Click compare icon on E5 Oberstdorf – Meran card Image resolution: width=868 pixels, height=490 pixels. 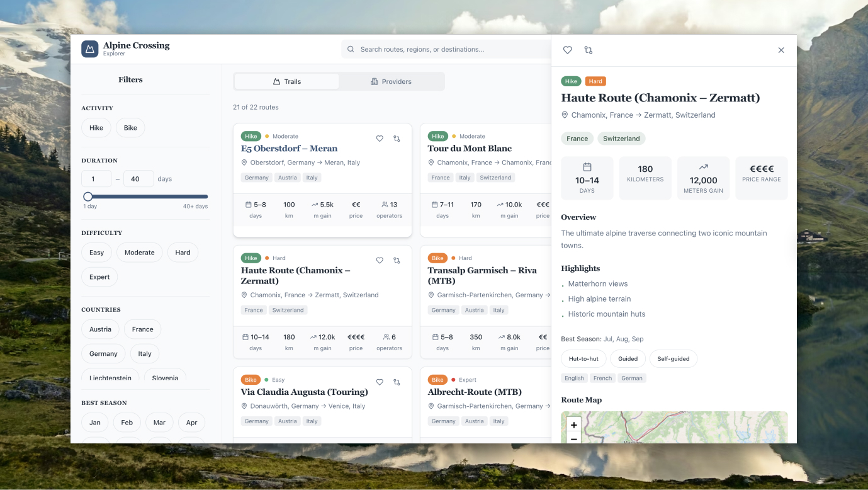coord(397,139)
